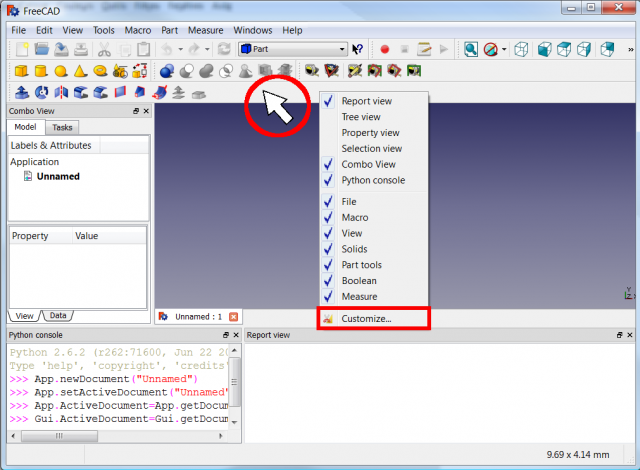The image size is (640, 470).
Task: Click the Boolean union sphere icon
Action: [x=167, y=71]
